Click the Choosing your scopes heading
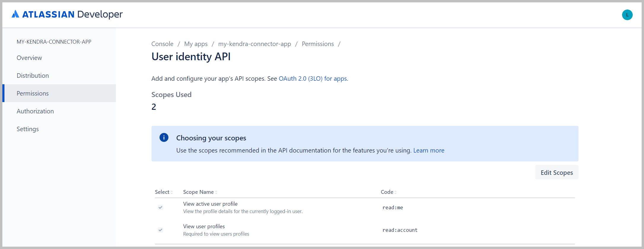Image resolution: width=644 pixels, height=249 pixels. 211,138
